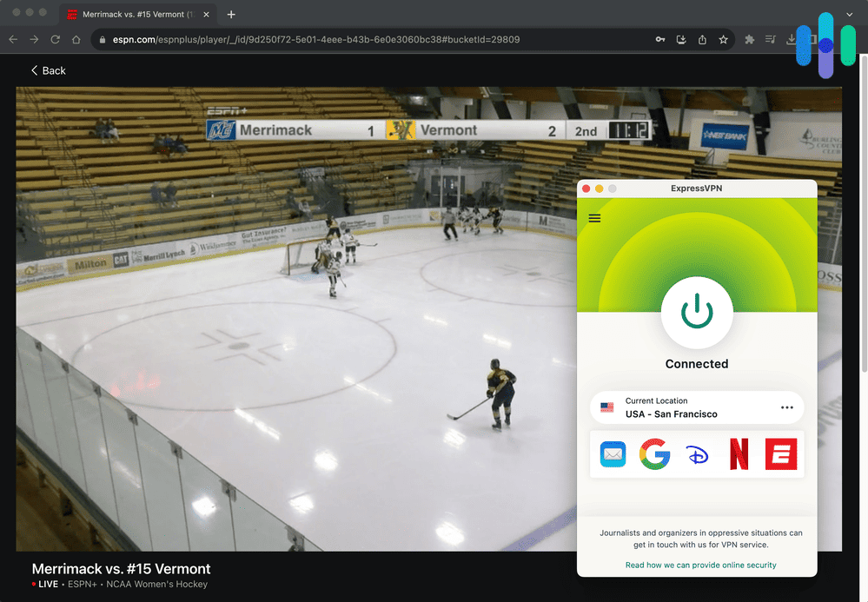Open the saved passwords key icon
Viewport: 868px width, 602px height.
[x=660, y=39]
